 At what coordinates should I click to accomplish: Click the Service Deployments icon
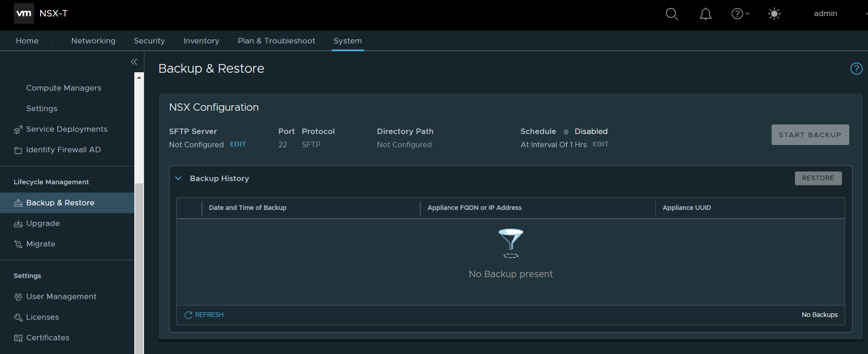coord(18,129)
